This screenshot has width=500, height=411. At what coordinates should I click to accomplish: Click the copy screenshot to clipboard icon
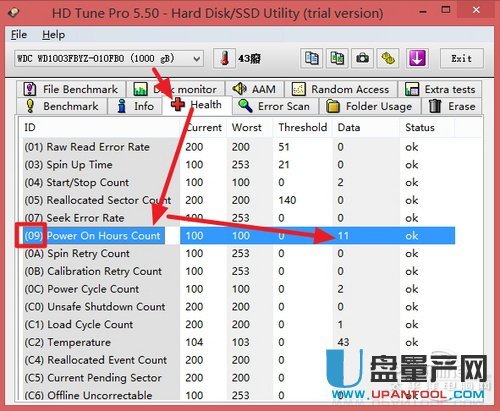pyautogui.click(x=337, y=59)
